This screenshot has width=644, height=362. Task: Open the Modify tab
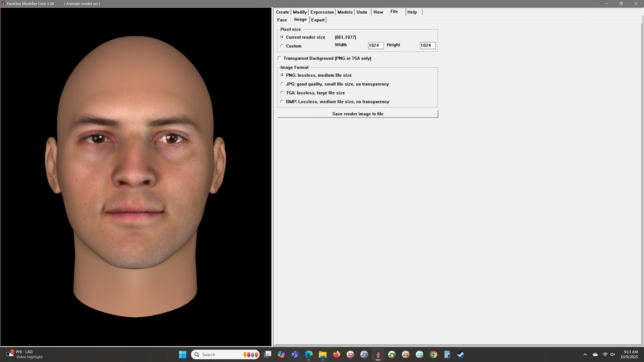299,12
